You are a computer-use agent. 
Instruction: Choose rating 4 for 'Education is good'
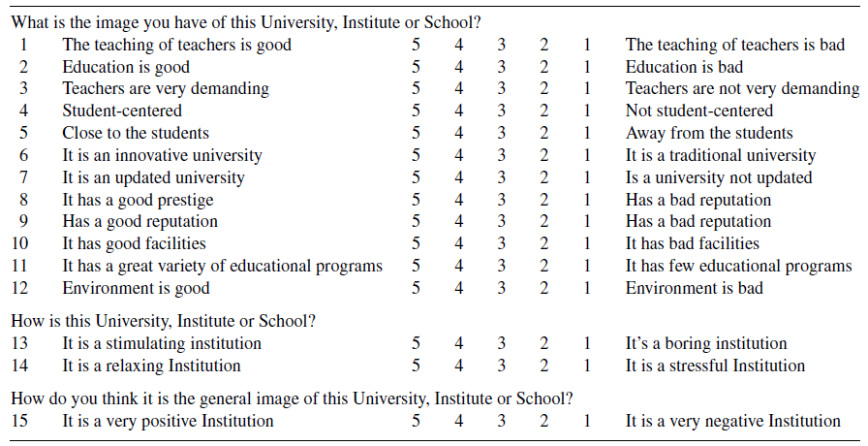point(459,67)
